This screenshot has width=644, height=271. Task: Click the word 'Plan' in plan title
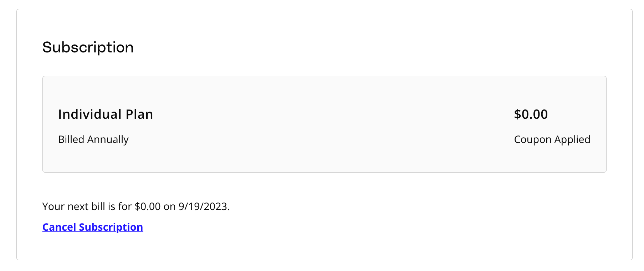[139, 114]
